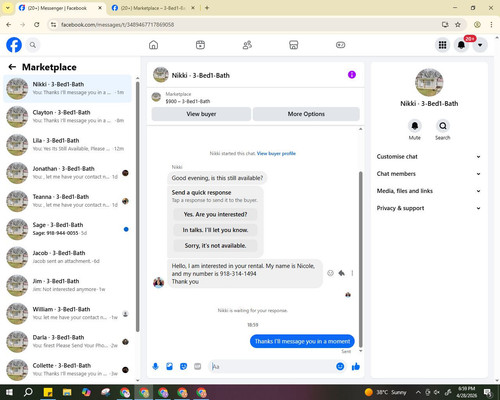
Task: Open the Friends icon
Action: pos(247,45)
